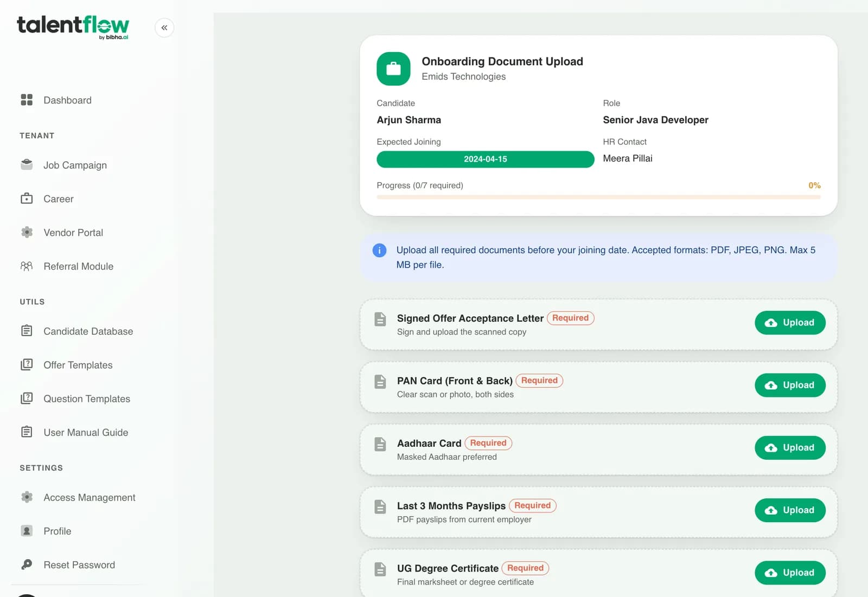
Task: Click document icon for Last 3 Months Payslips
Action: point(380,506)
